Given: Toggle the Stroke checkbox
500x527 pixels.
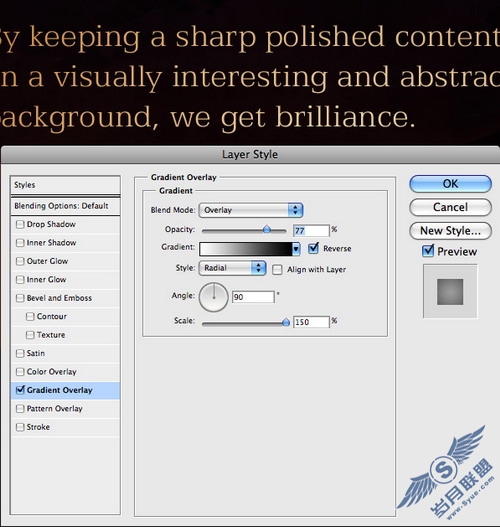Looking at the screenshot, I should 20,427.
